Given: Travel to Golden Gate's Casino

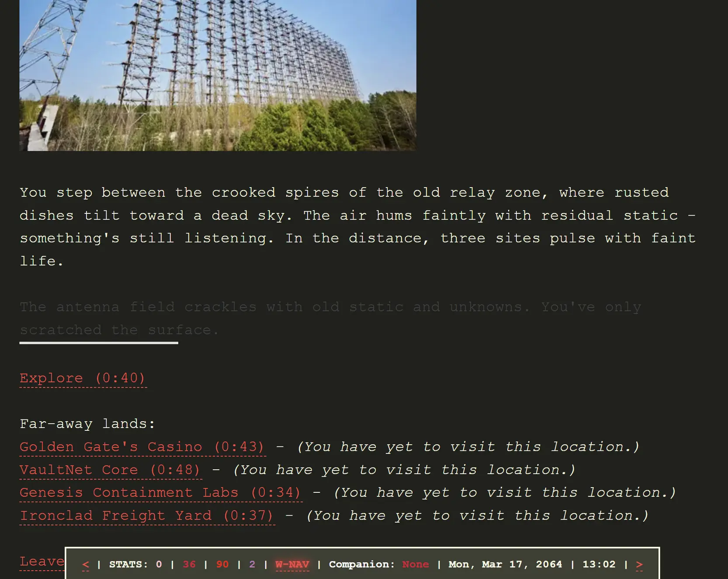Looking at the screenshot, I should click(142, 447).
